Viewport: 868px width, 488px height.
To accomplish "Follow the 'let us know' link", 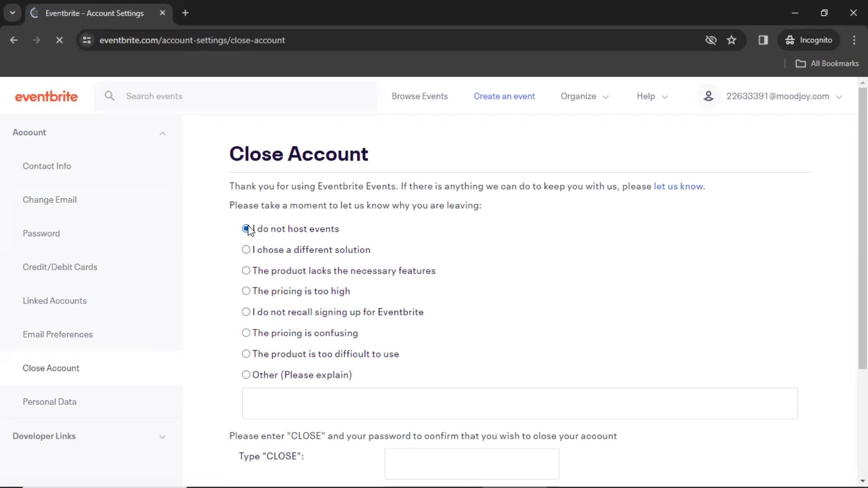I will pyautogui.click(x=678, y=186).
